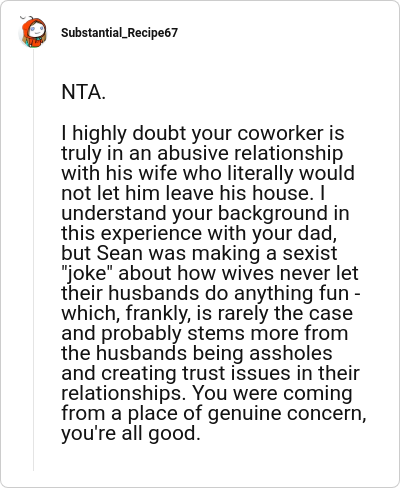The height and width of the screenshot is (488, 400).
Task: Open the Substantial_Recipe67 user profile
Action: tap(119, 33)
